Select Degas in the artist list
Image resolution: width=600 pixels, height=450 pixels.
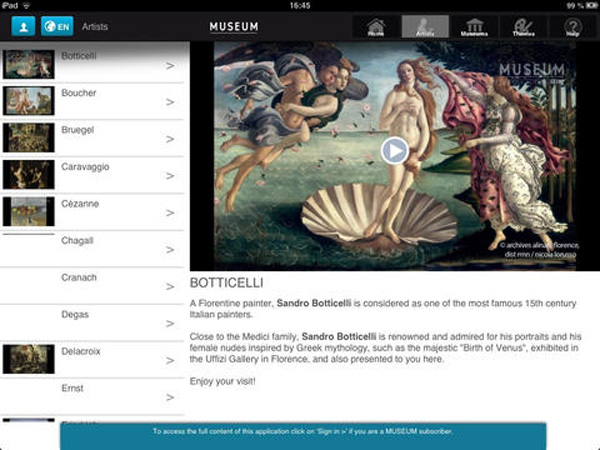tap(92, 323)
